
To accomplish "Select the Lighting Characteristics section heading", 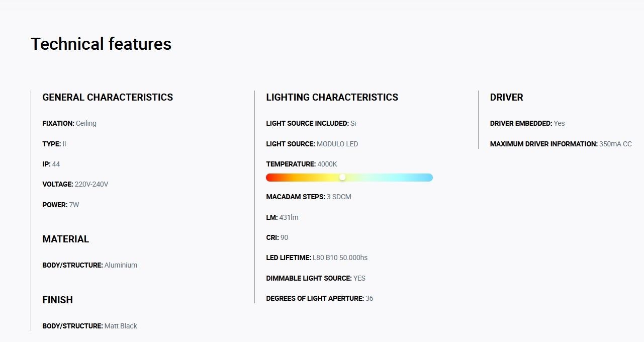I will point(332,98).
